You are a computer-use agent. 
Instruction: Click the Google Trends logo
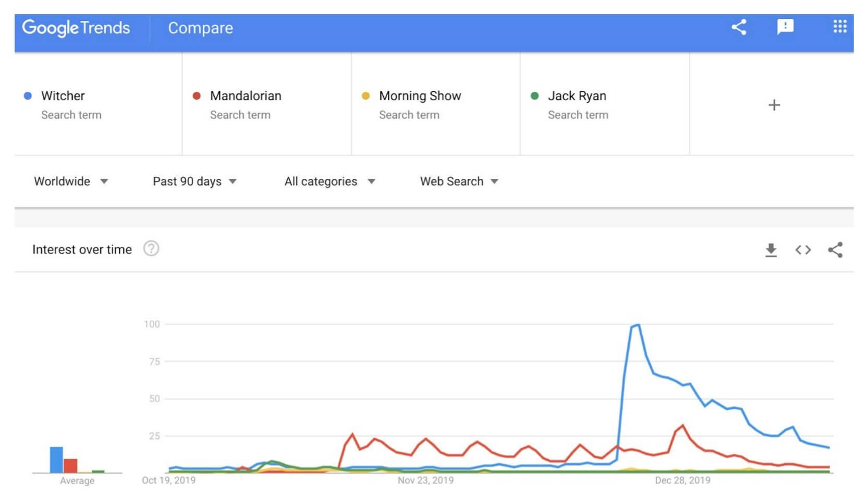coord(76,28)
